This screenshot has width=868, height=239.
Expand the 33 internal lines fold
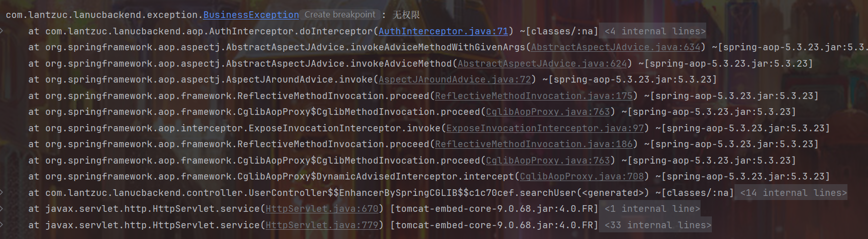(658, 225)
